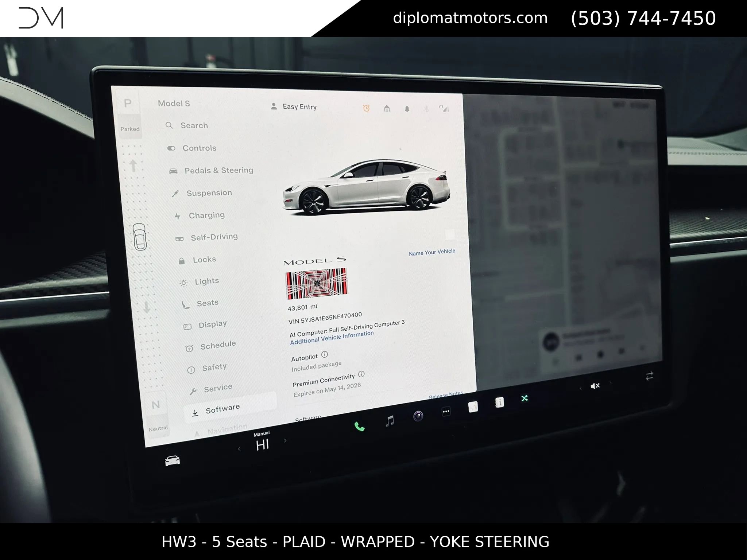Screen dimensions: 747x560
Task: Select the VIN number text
Action: click(x=325, y=318)
